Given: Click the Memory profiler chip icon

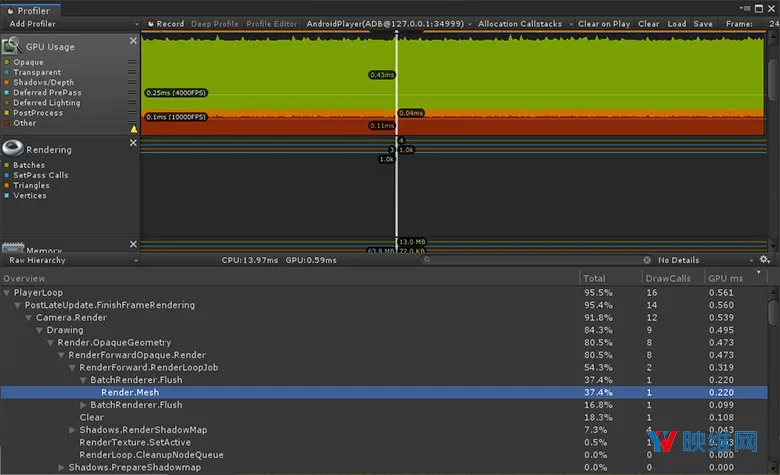Looking at the screenshot, I should point(13,247).
